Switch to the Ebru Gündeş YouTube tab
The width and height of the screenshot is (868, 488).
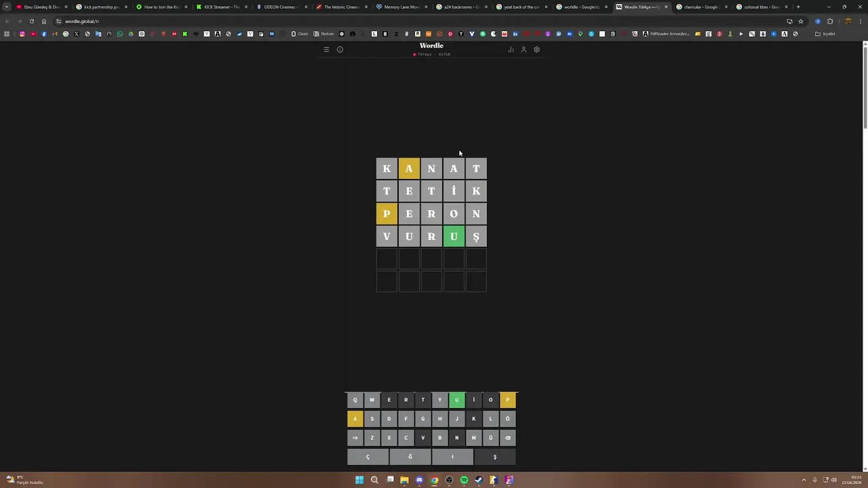tap(41, 7)
